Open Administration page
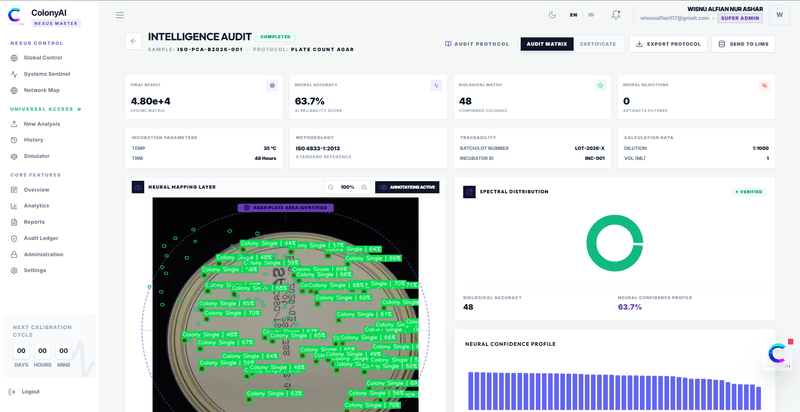The width and height of the screenshot is (800, 412). (43, 254)
